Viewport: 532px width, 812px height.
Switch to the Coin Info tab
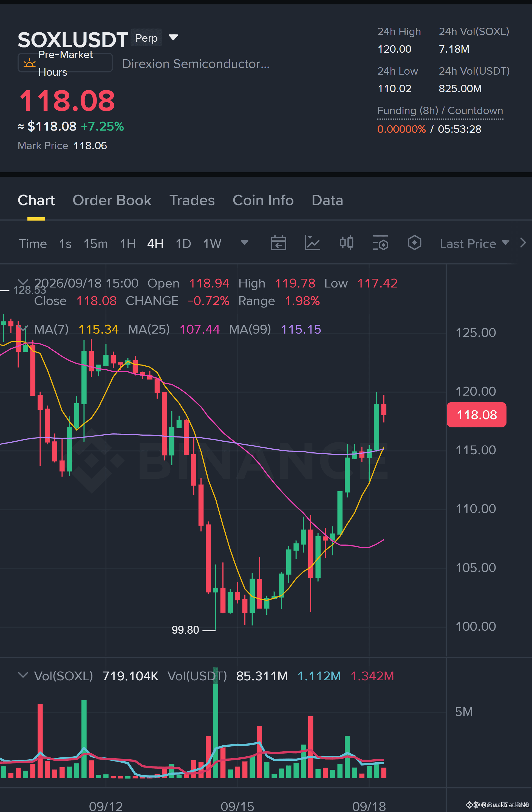pos(263,200)
